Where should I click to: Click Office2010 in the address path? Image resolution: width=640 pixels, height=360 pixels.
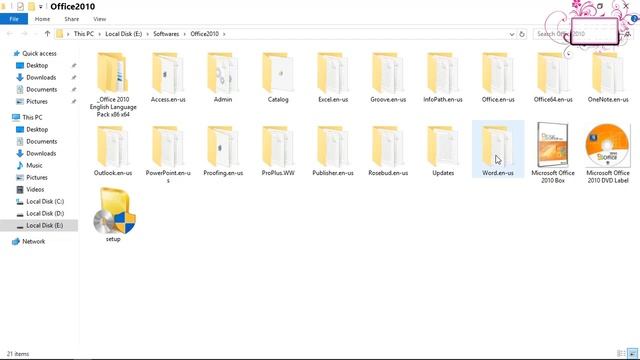(x=204, y=34)
